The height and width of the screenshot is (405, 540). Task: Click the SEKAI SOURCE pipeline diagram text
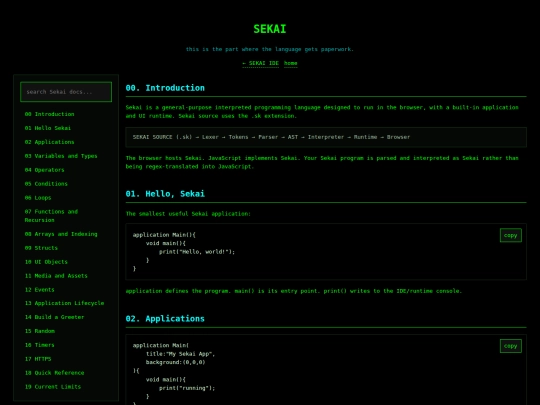click(271, 137)
